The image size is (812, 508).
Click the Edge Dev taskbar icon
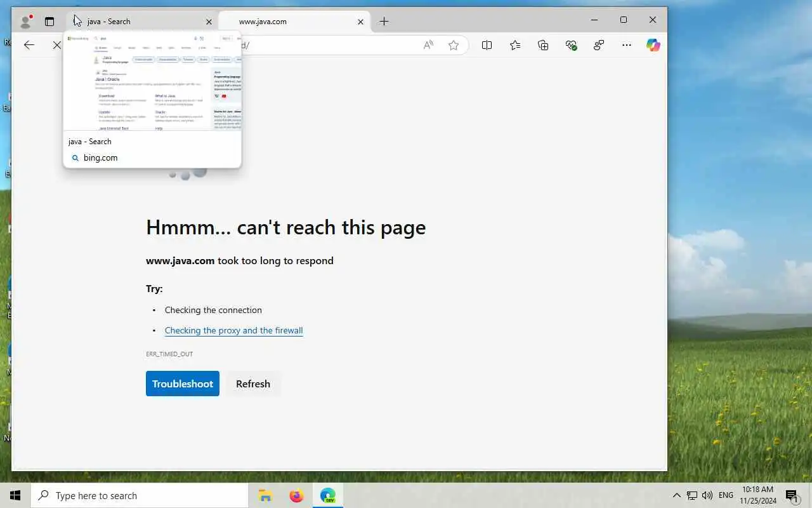[x=327, y=495]
